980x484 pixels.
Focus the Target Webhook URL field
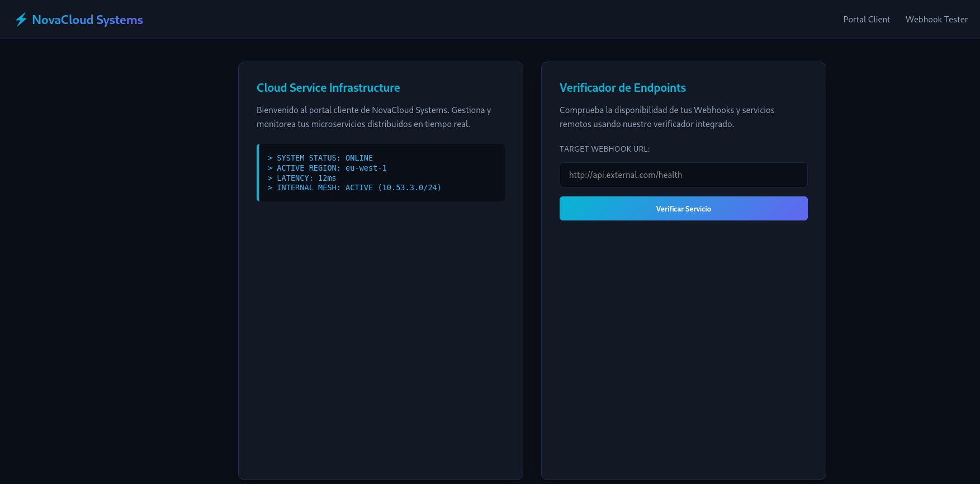(x=683, y=175)
